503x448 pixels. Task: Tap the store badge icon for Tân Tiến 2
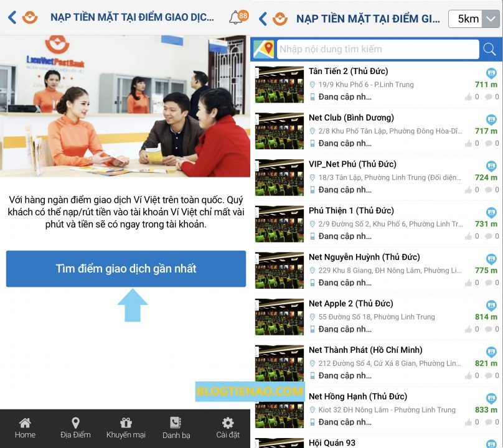click(x=491, y=73)
